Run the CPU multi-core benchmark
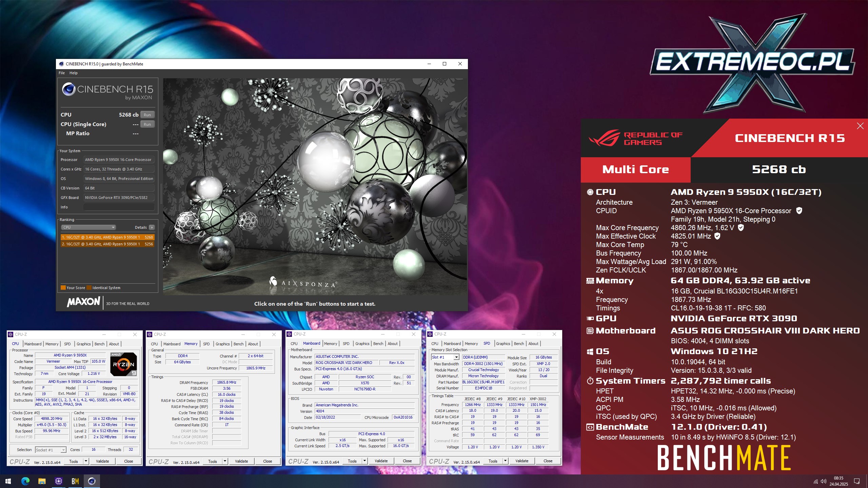Viewport: 868px width, 488px height. (147, 115)
